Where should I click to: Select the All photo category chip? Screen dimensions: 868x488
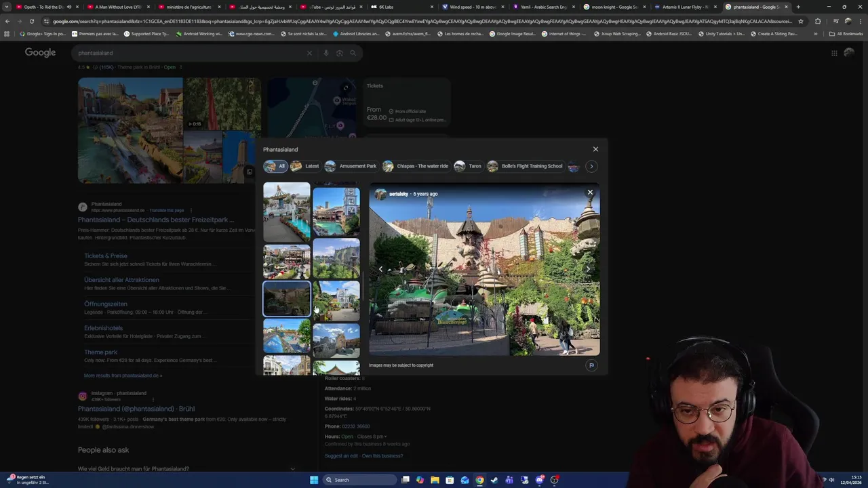[x=275, y=166]
